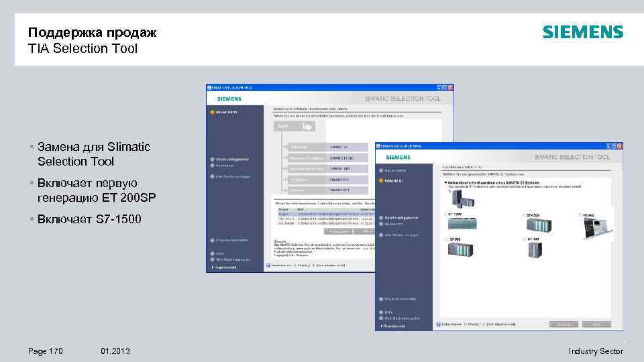Click '[kein aktuelles Gerät]' in the front window footer
The width and height of the screenshot is (644, 362).
(x=500, y=324)
